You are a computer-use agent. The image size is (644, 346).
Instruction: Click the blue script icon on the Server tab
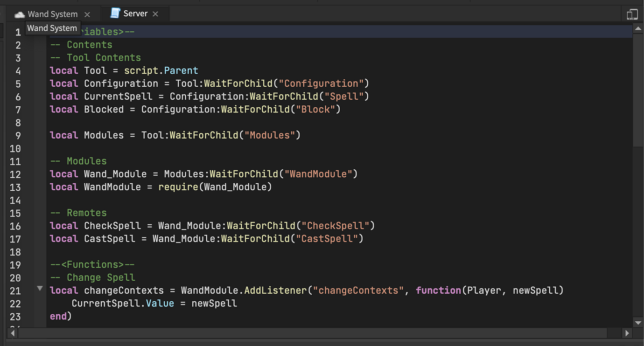tap(115, 13)
